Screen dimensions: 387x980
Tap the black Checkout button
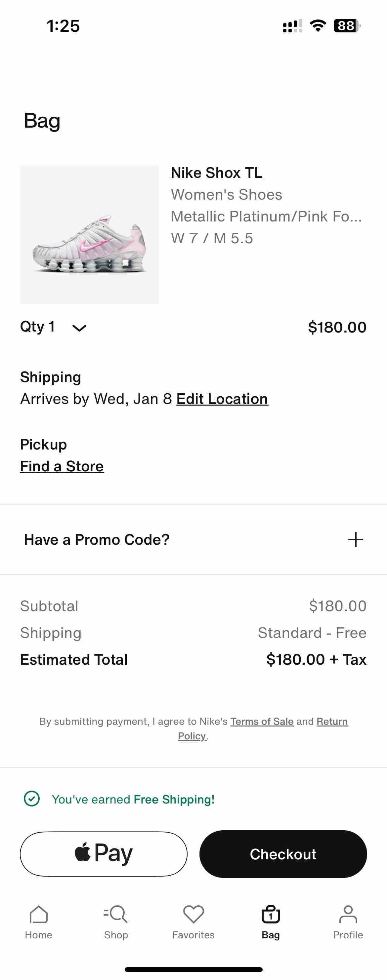pyautogui.click(x=283, y=854)
